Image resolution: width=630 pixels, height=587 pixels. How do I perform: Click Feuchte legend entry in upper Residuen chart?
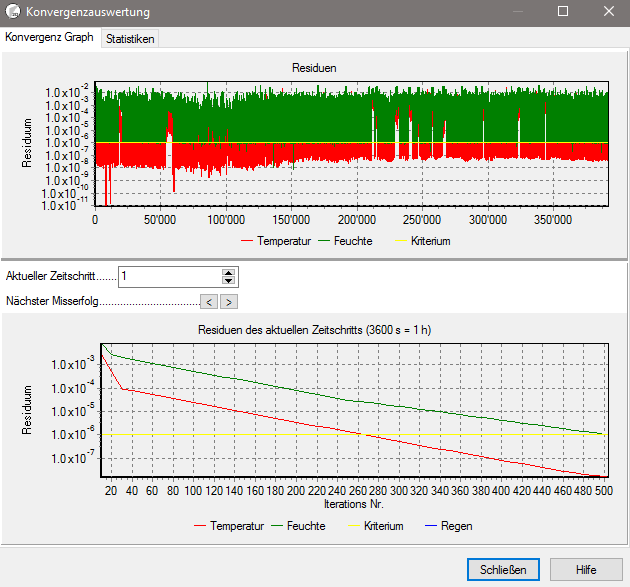[353, 241]
